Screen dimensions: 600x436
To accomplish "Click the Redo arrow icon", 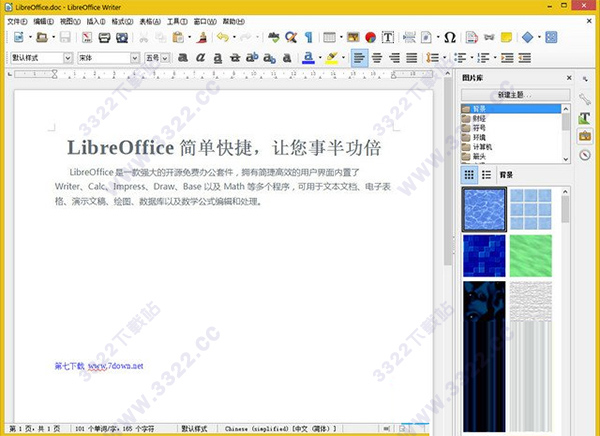I will [x=246, y=37].
